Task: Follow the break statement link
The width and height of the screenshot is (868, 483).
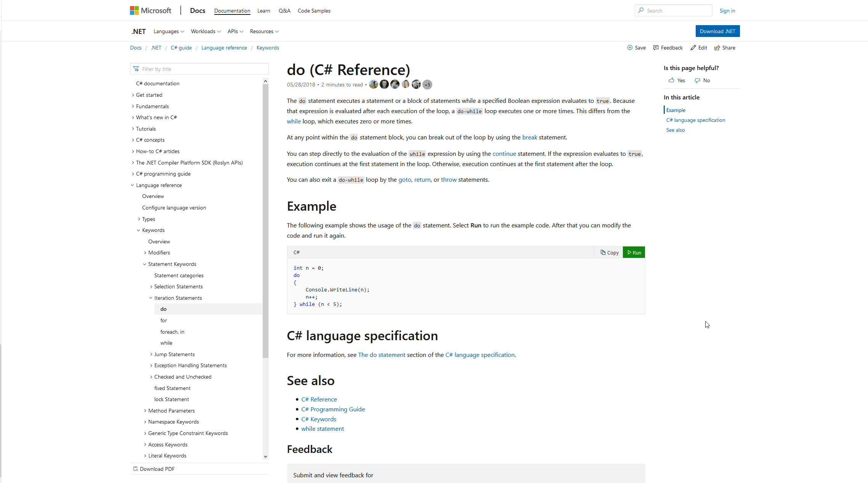Action: pos(529,137)
